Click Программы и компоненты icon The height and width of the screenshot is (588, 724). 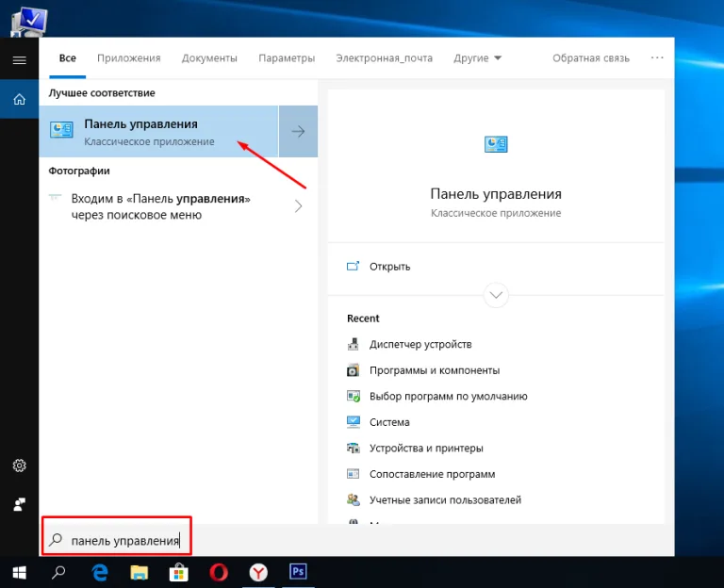click(353, 370)
